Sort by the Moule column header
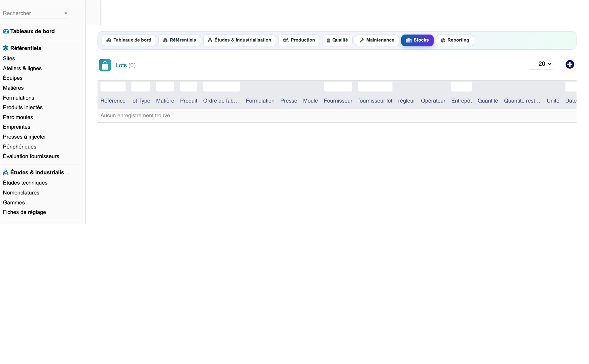 tap(311, 101)
